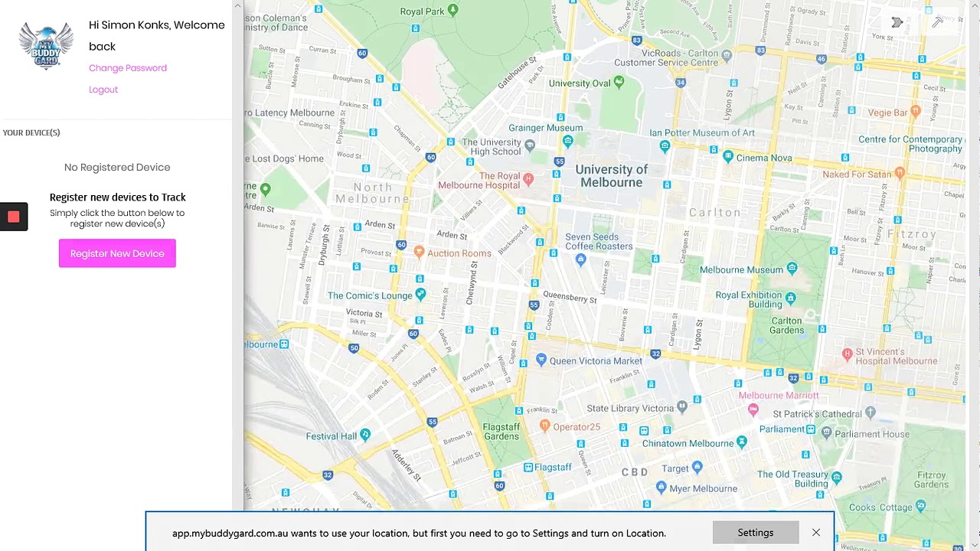Click The University High School marker icon
This screenshot has width=980, height=551.
pyautogui.click(x=529, y=144)
